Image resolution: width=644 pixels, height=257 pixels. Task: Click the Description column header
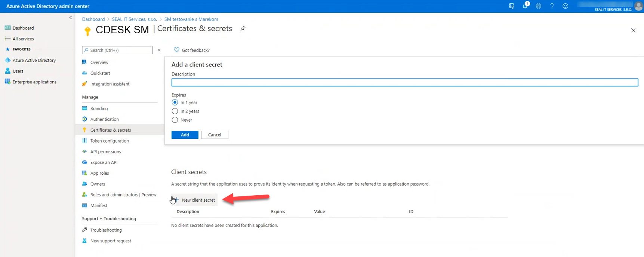click(188, 212)
